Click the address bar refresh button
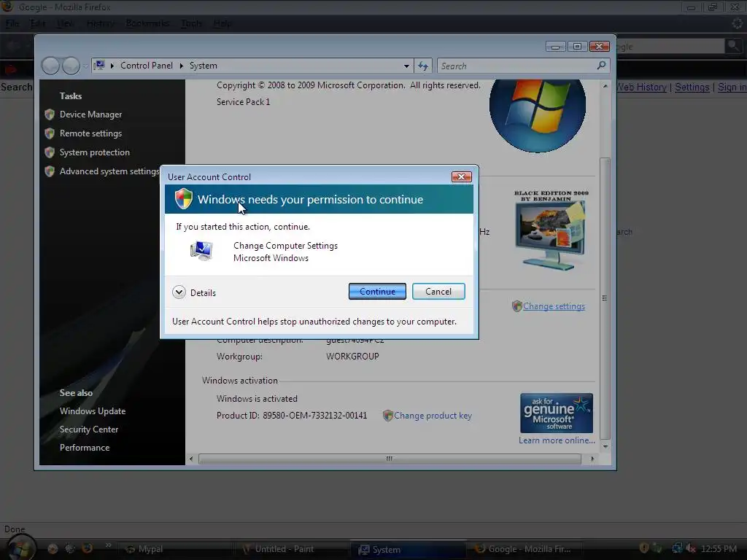This screenshot has width=747, height=560. (x=423, y=66)
